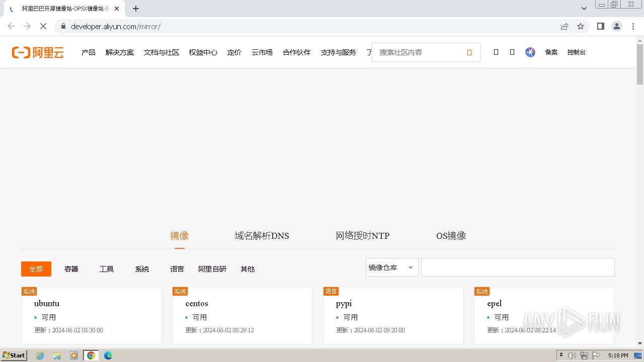Click the 备案 link in header
The width and height of the screenshot is (644, 362).
(x=551, y=52)
